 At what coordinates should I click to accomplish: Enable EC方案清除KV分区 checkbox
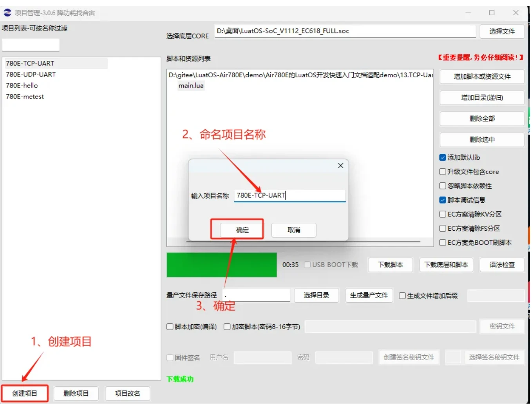pyautogui.click(x=443, y=214)
